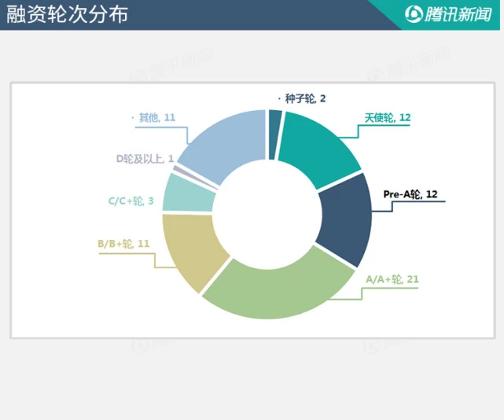Click the 天使轮, 12 data label

387,117
